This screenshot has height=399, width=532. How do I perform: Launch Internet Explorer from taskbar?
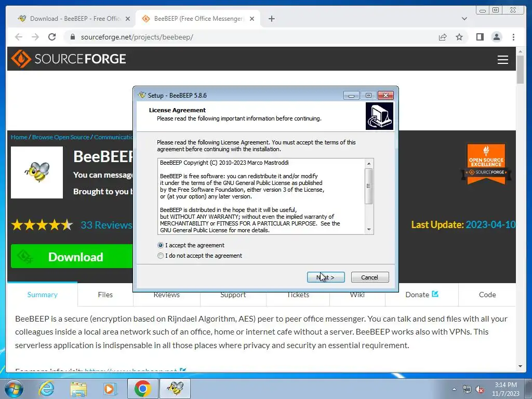(x=46, y=389)
